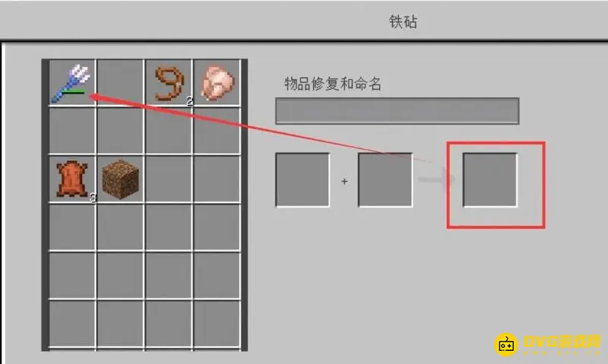608x364 pixels.
Task: Click the empty slot directly below the trident
Action: tap(72, 131)
